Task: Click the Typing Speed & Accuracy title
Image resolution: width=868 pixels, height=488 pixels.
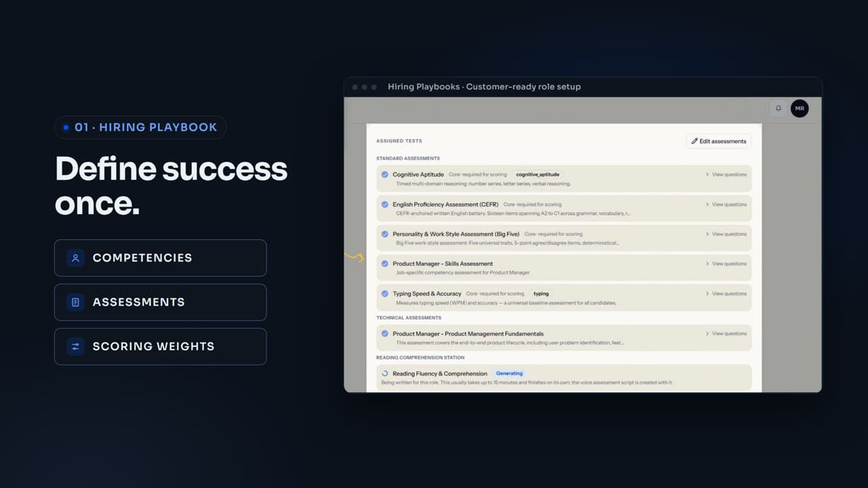Action: coord(427,293)
